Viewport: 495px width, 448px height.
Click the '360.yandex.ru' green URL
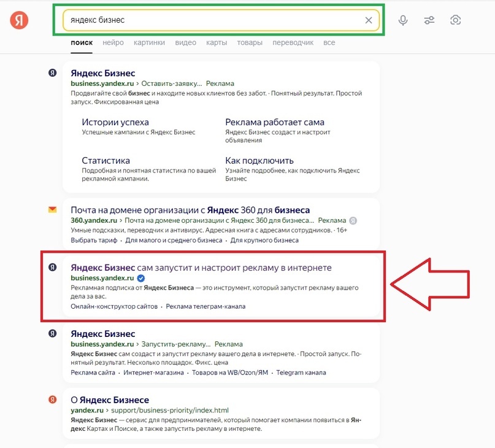click(94, 220)
